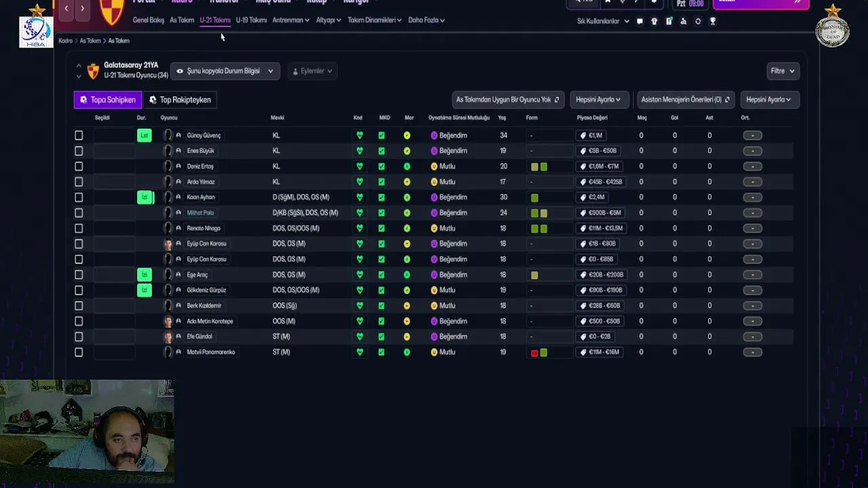Click Kaan Ayhan's green form square
Image resolution: width=868 pixels, height=488 pixels.
pos(534,197)
